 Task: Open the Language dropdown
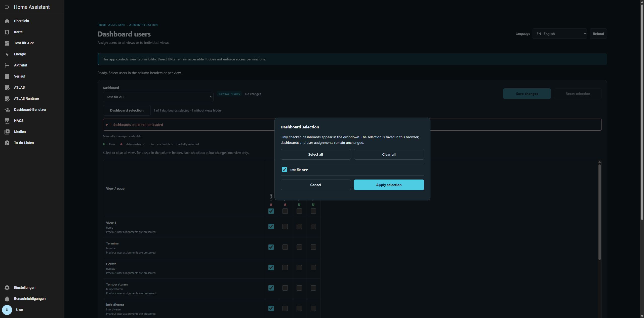pyautogui.click(x=560, y=34)
